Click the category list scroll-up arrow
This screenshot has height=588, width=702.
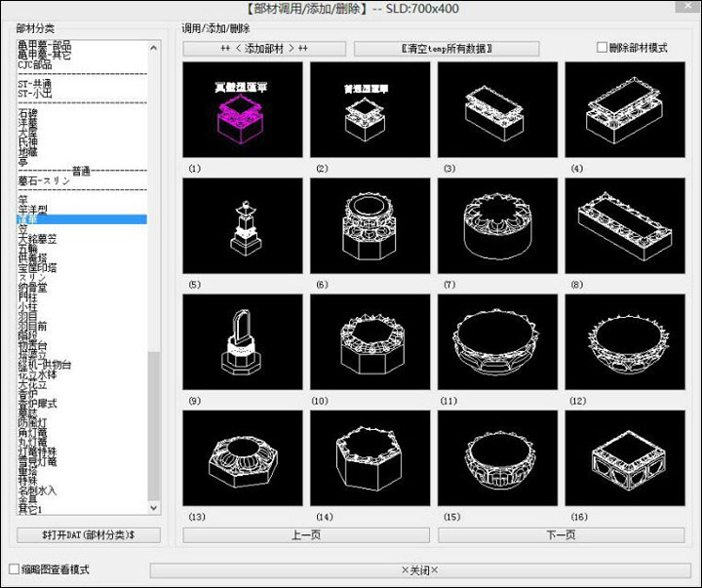154,47
